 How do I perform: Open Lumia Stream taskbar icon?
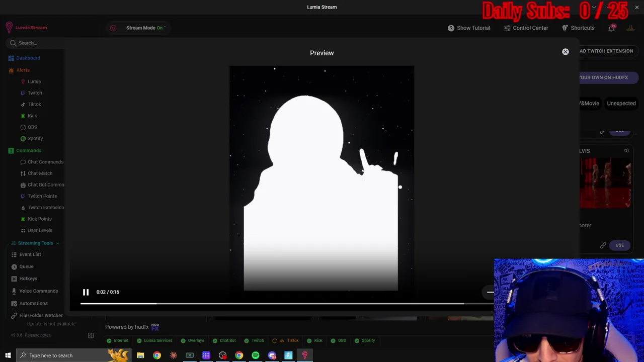(x=304, y=355)
